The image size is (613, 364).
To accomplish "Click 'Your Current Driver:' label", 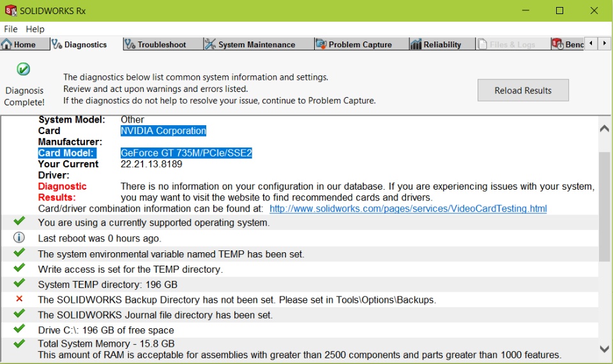I will pyautogui.click(x=68, y=169).
